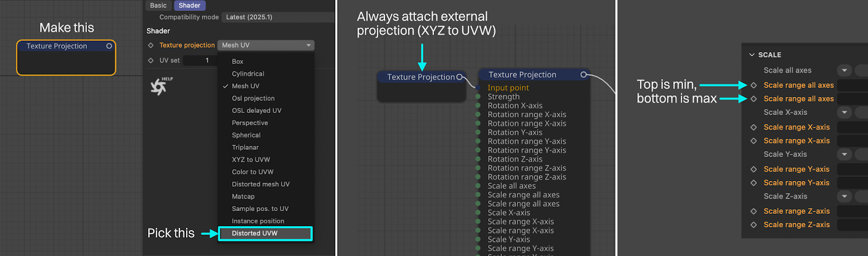
Task: Open the Texture projection Mesh UV dropdown
Action: (266, 45)
